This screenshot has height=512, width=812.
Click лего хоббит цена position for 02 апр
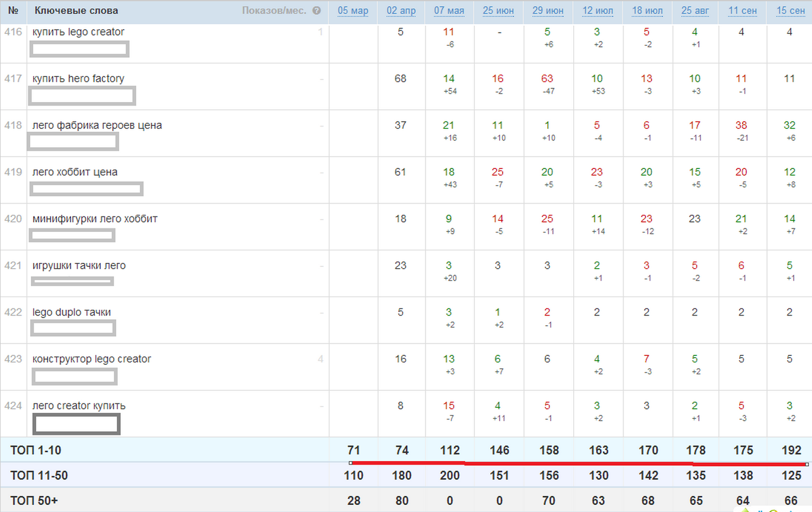[x=401, y=172]
